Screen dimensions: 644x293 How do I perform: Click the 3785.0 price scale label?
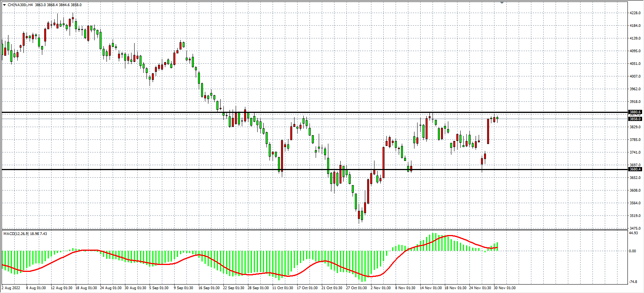pos(635,140)
